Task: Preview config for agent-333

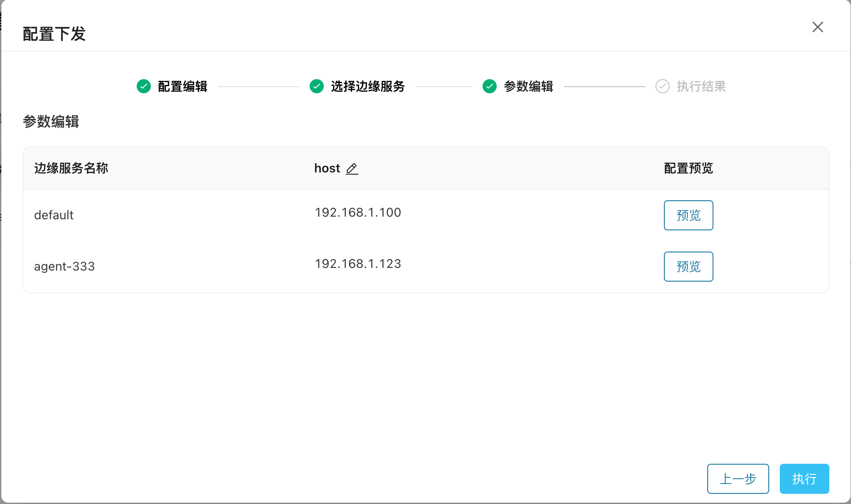Action: coord(688,267)
